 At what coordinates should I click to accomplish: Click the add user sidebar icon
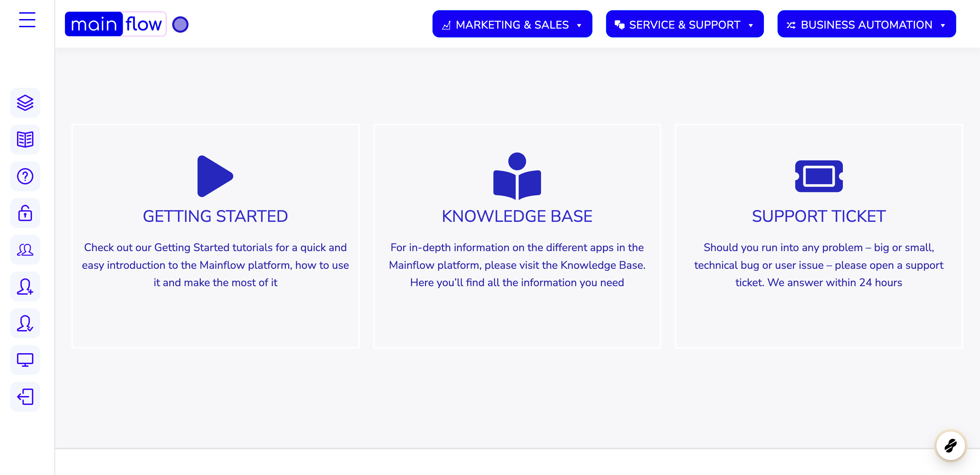[x=25, y=287]
